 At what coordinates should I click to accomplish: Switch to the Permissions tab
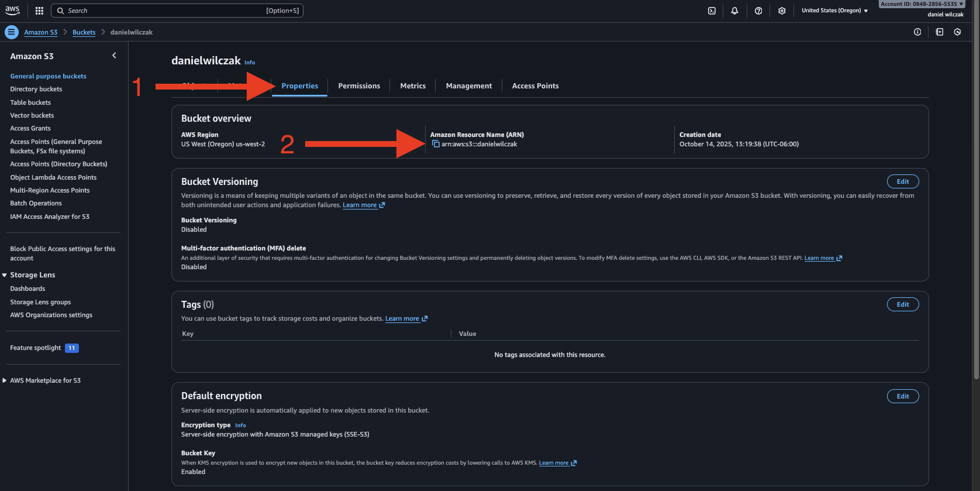[x=359, y=86]
